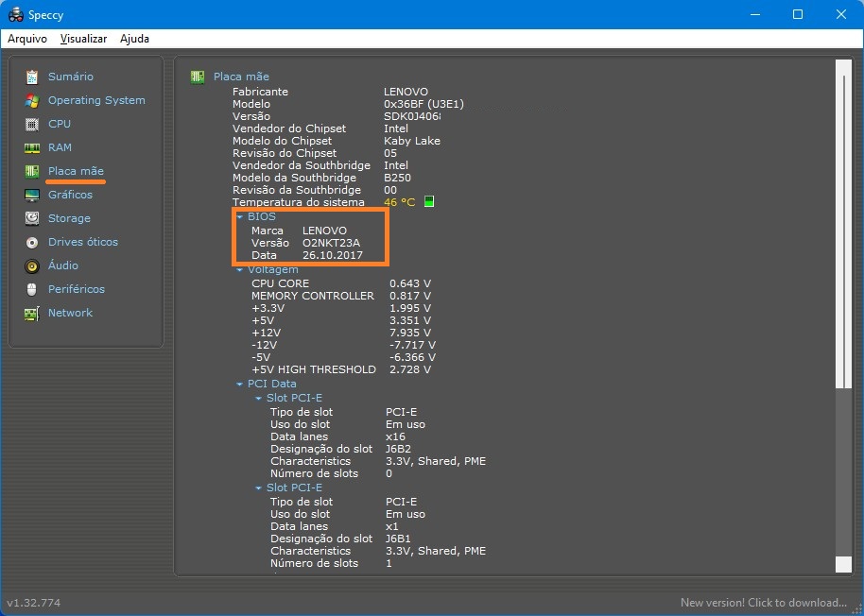The height and width of the screenshot is (616, 864).
Task: Select the CPU chip icon
Action: [32, 124]
